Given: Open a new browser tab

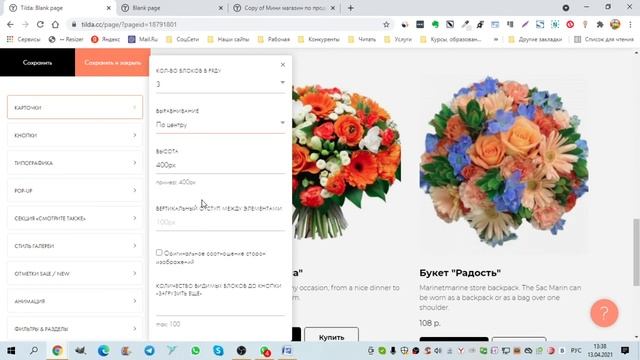Looking at the screenshot, I should pyautogui.click(x=351, y=8).
